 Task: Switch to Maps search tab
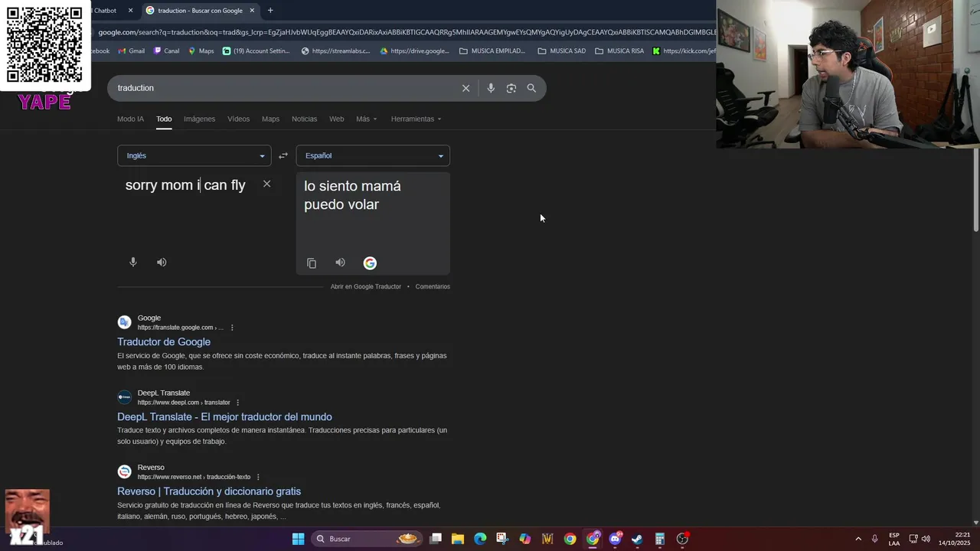(x=270, y=119)
